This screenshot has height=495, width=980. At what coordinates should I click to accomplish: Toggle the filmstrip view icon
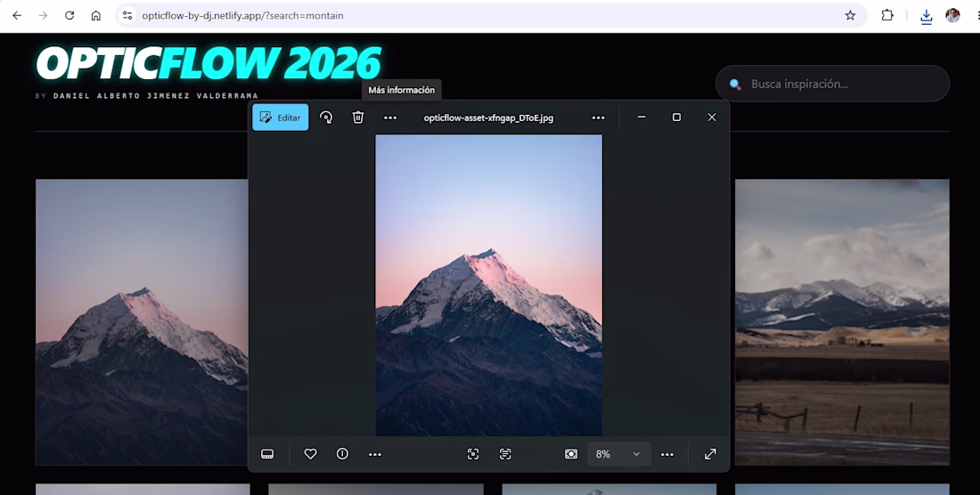(267, 454)
